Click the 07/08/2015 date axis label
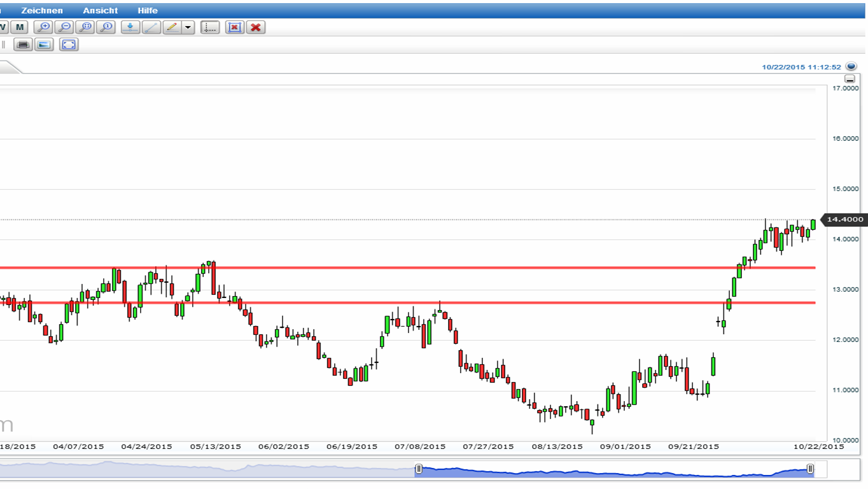 (x=420, y=447)
